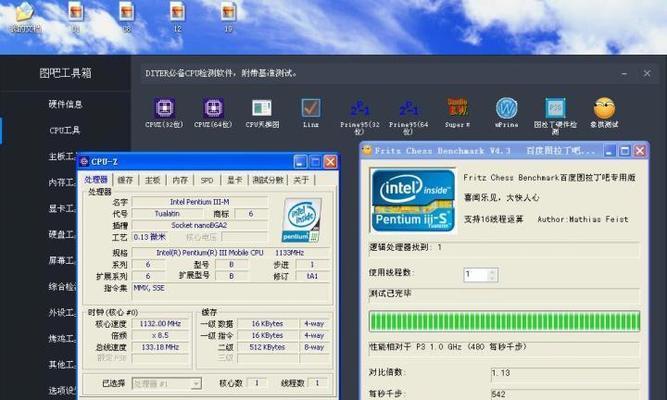
Task: Switch to CPU-Z 主板 tab
Action: point(152,180)
